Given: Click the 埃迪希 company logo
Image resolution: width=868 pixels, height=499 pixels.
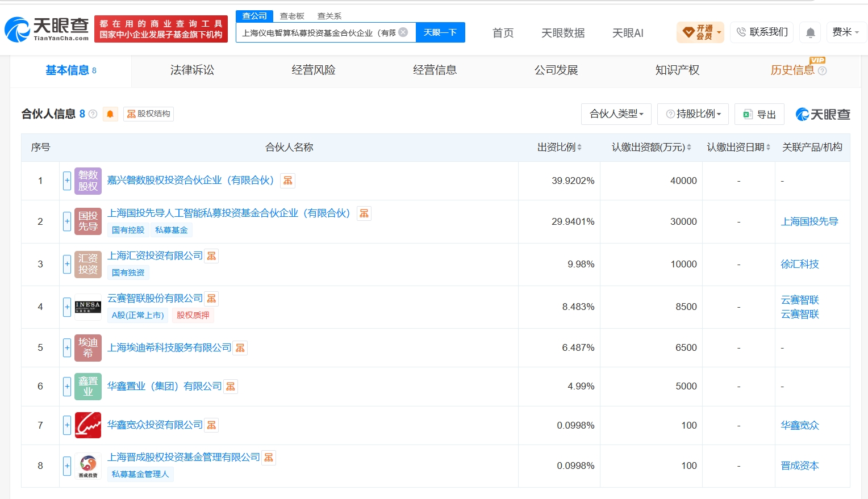Looking at the screenshot, I should click(88, 347).
